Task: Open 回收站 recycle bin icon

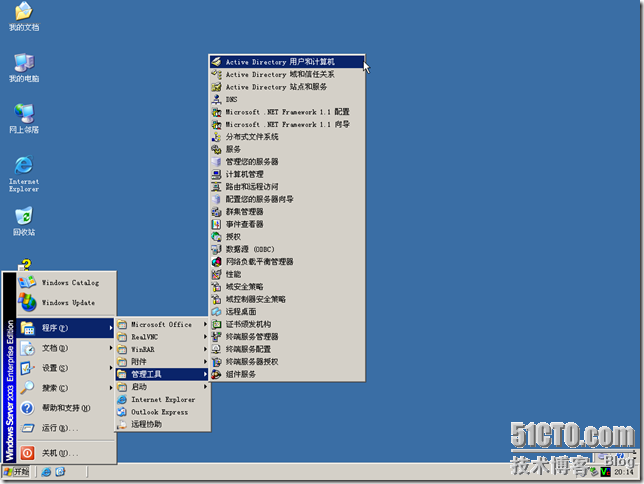Action: pyautogui.click(x=24, y=222)
